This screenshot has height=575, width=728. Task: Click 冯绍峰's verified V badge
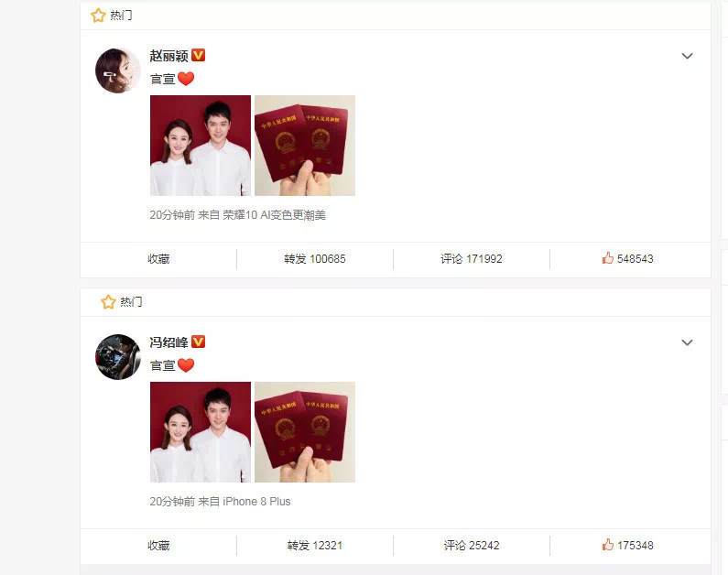pyautogui.click(x=198, y=342)
